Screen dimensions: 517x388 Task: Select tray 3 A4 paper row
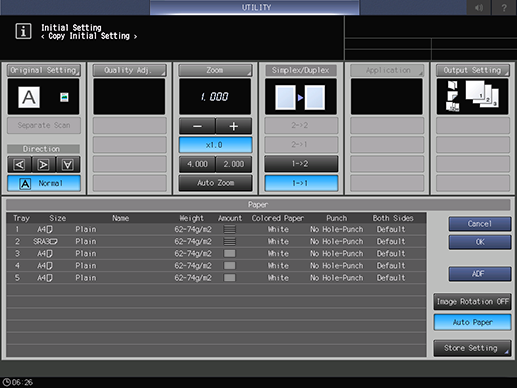[216, 254]
